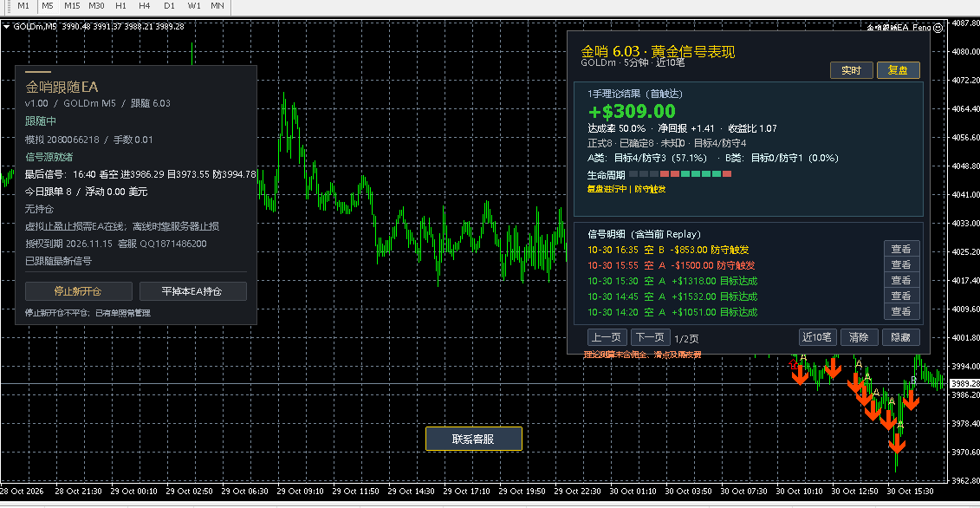Hide the signal panel with 隐藏
980x508 pixels.
coord(900,337)
